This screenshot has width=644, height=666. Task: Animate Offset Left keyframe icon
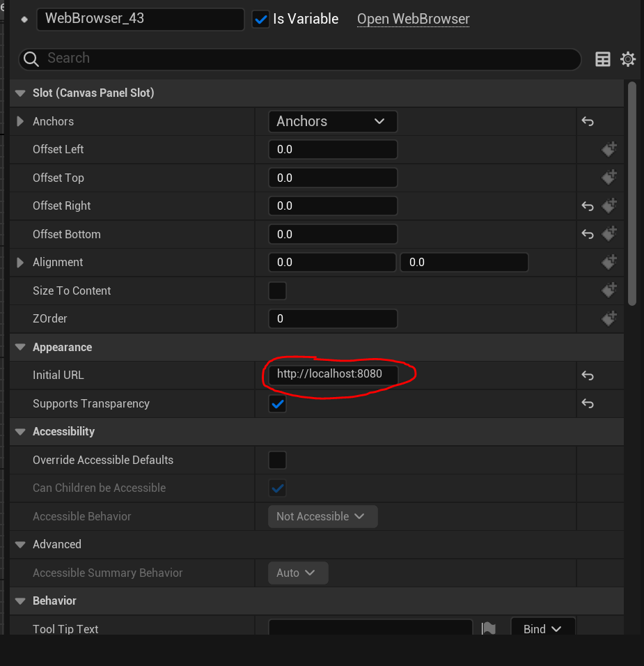pos(609,150)
